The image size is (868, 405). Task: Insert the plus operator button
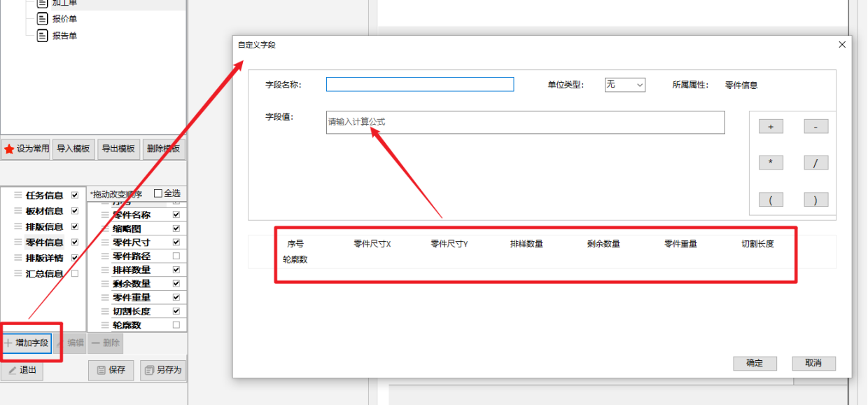(771, 127)
